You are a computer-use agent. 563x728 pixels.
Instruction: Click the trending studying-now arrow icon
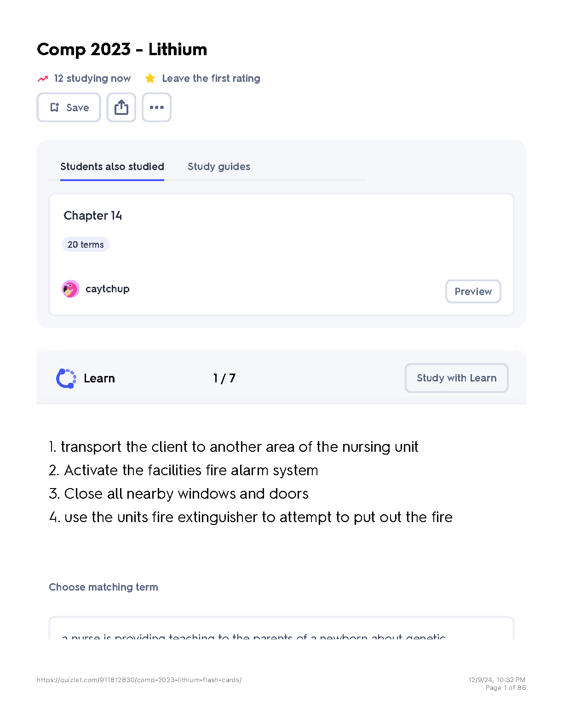click(x=43, y=79)
